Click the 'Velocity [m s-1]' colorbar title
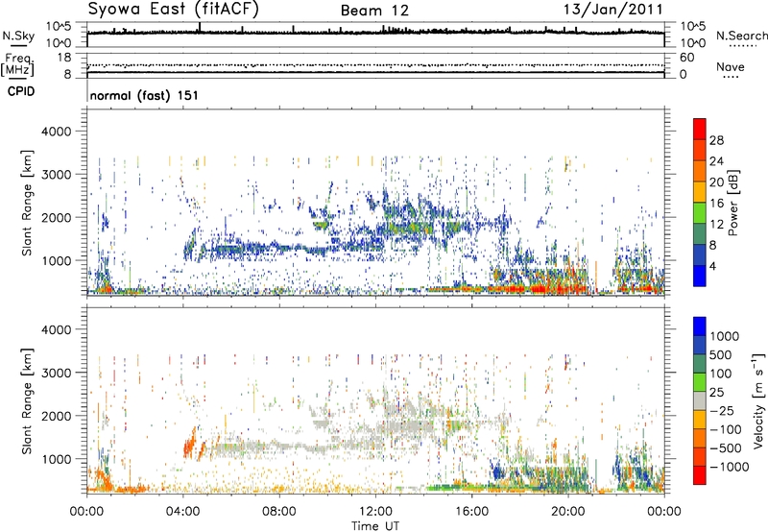 pyautogui.click(x=758, y=400)
